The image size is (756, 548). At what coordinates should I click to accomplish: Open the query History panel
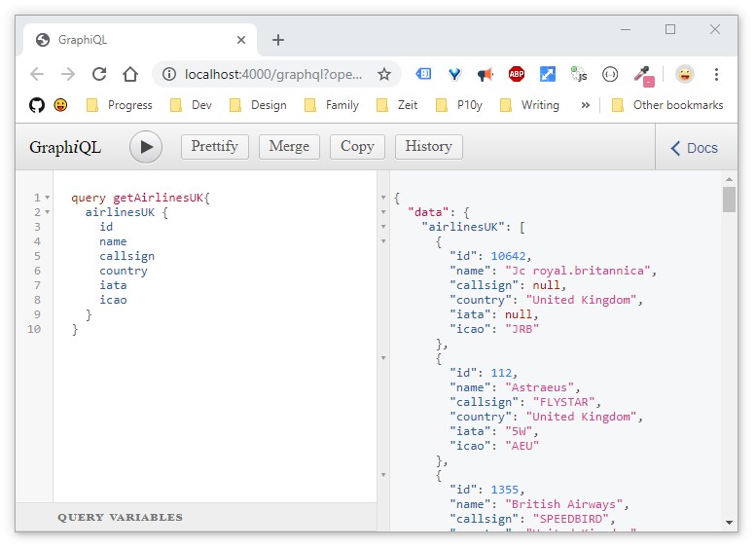tap(429, 147)
